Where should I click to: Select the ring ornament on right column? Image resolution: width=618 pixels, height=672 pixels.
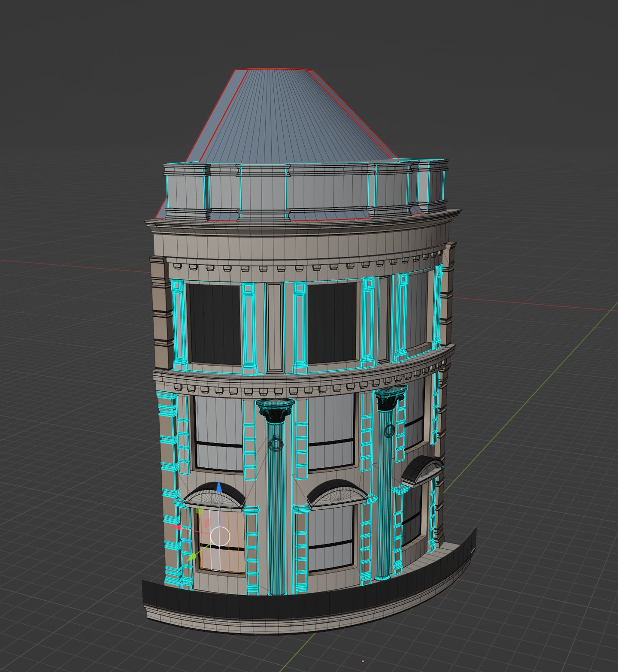pos(390,430)
